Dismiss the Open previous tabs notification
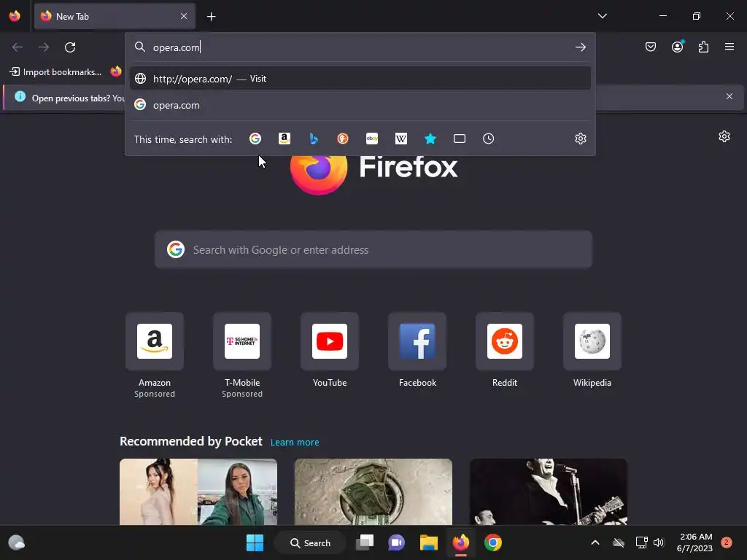 (729, 96)
